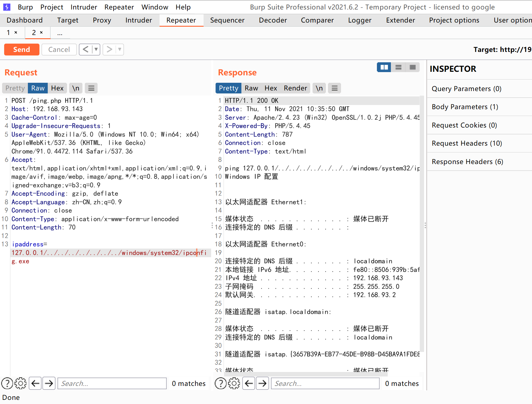Switch to the Target tab

(68, 20)
